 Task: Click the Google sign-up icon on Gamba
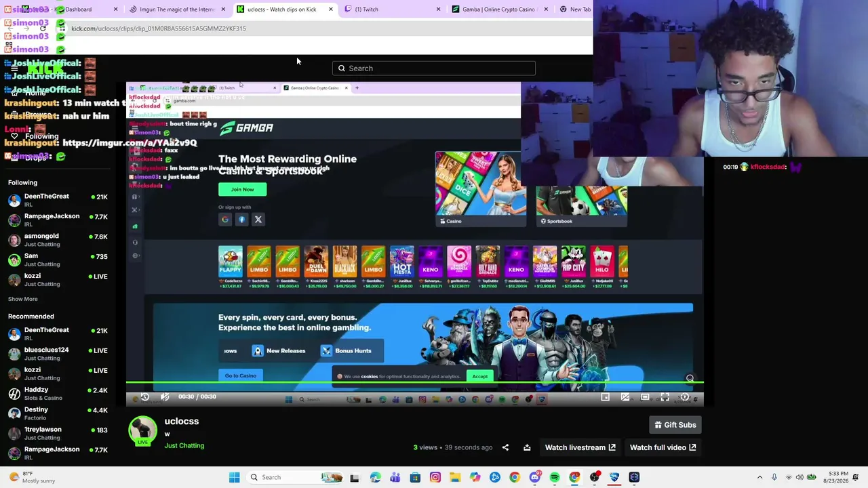click(x=225, y=219)
